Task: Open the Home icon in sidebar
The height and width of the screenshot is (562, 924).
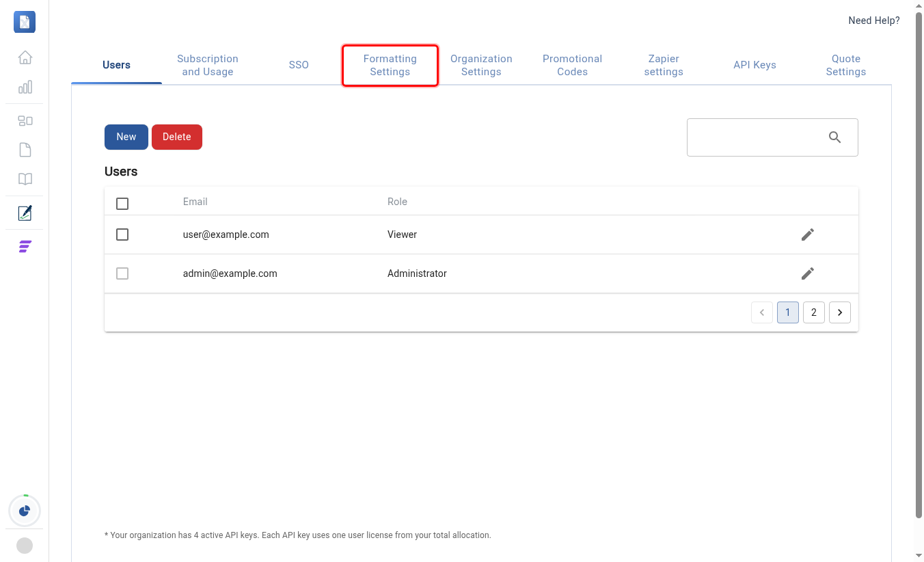Action: click(x=25, y=57)
